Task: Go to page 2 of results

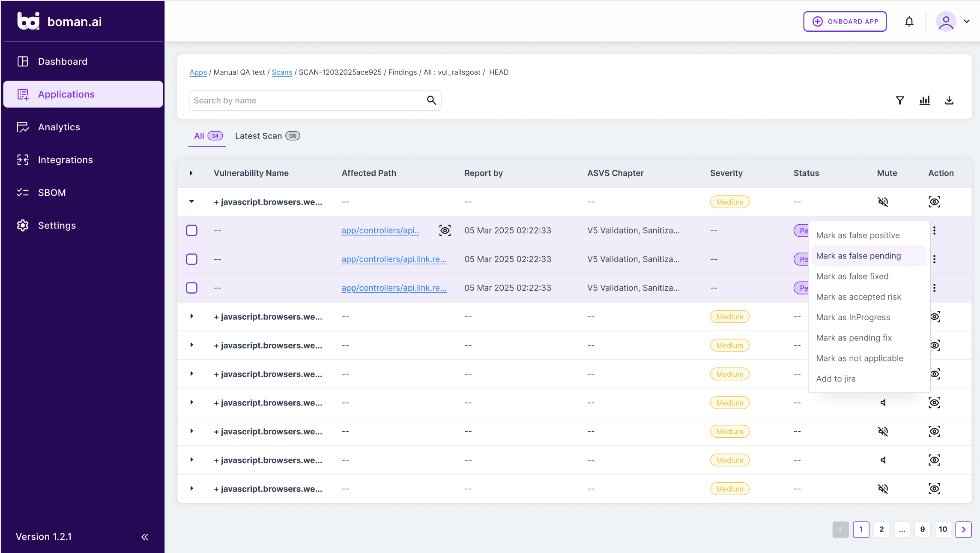Action: click(x=881, y=529)
